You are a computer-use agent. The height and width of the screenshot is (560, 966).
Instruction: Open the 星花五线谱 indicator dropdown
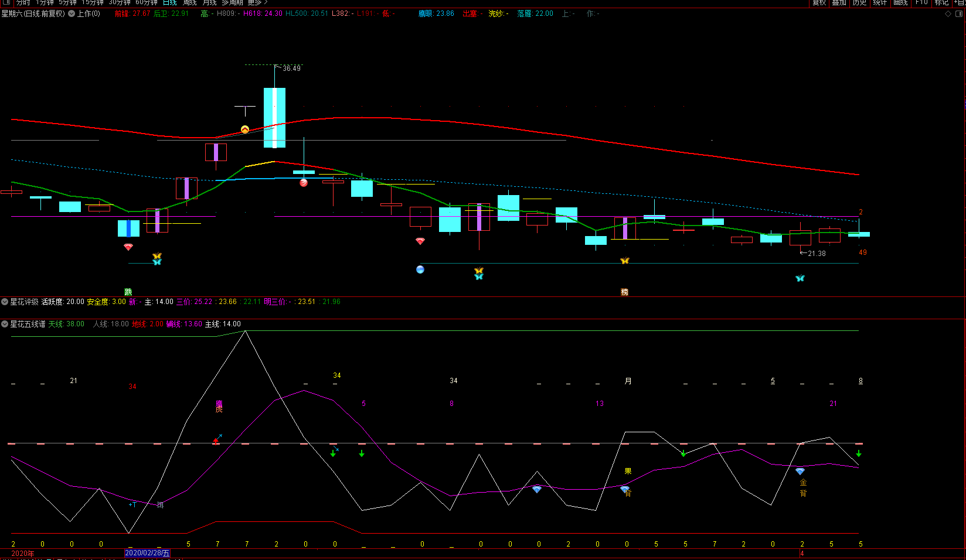coord(5,324)
